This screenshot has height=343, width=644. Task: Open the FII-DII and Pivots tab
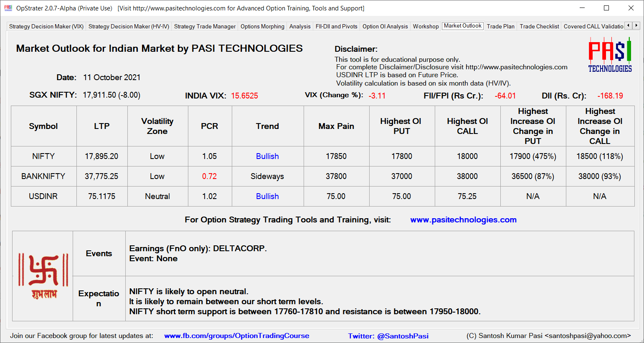337,26
